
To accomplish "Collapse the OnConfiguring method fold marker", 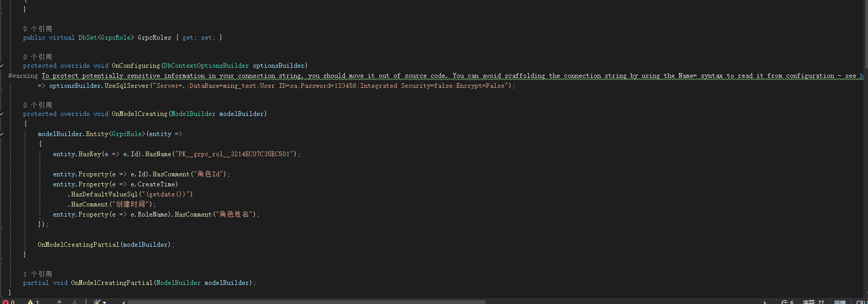I will click(x=2, y=66).
